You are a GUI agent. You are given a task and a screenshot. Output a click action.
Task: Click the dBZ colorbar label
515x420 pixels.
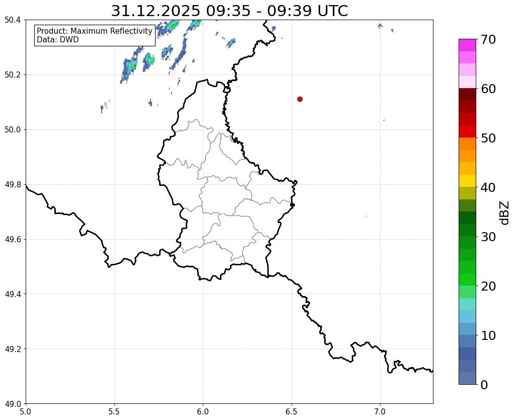click(x=505, y=213)
